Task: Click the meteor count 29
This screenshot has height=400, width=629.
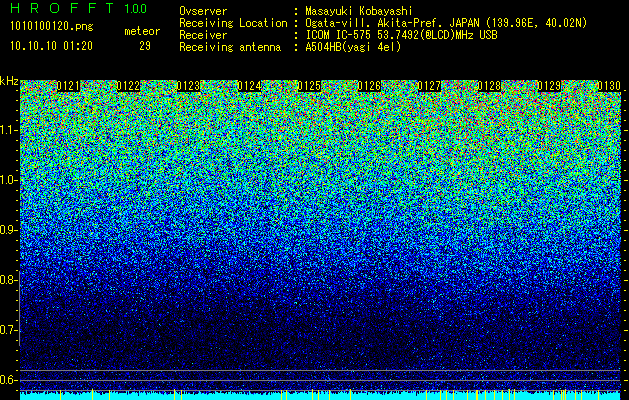Action: 145,46
